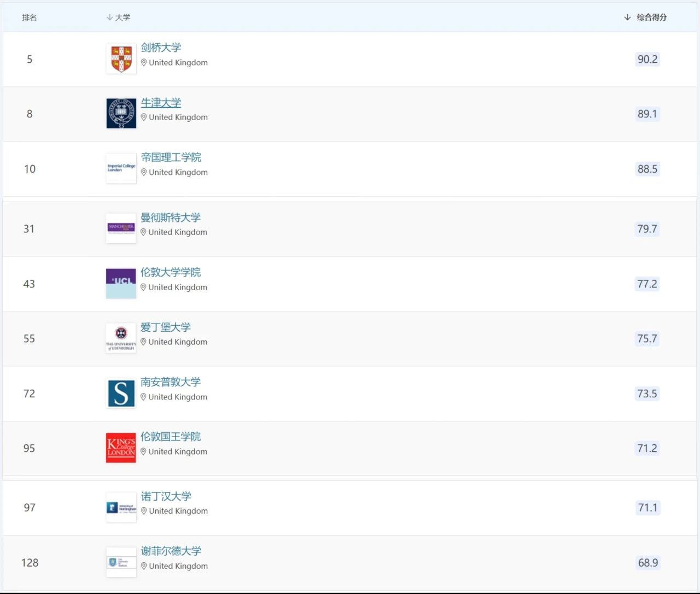Click location pin icon under 南安普敦大学
The height and width of the screenshot is (594, 700).
point(143,397)
